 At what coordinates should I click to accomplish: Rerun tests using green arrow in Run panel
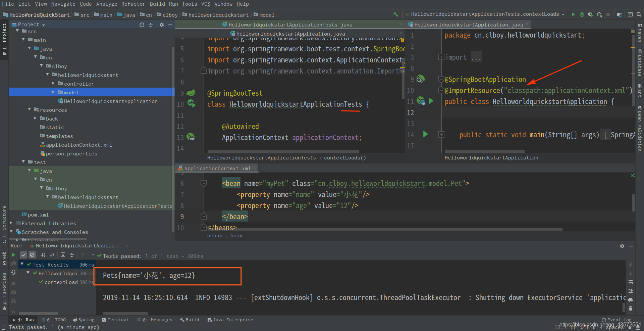(13, 255)
